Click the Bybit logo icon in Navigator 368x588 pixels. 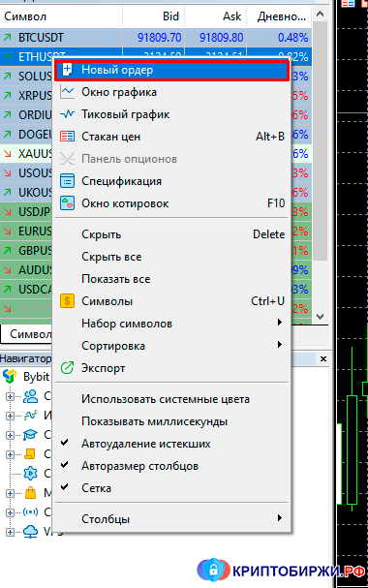click(x=10, y=376)
